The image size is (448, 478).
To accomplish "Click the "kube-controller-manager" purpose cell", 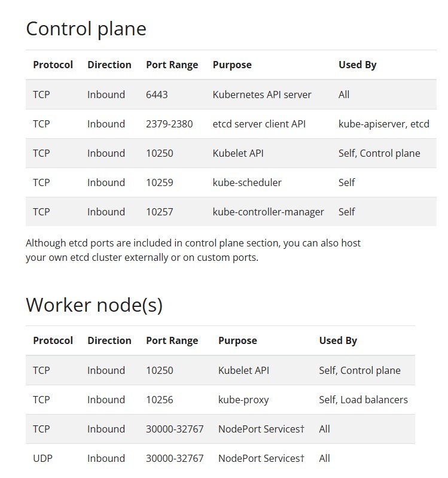I will coord(269,212).
